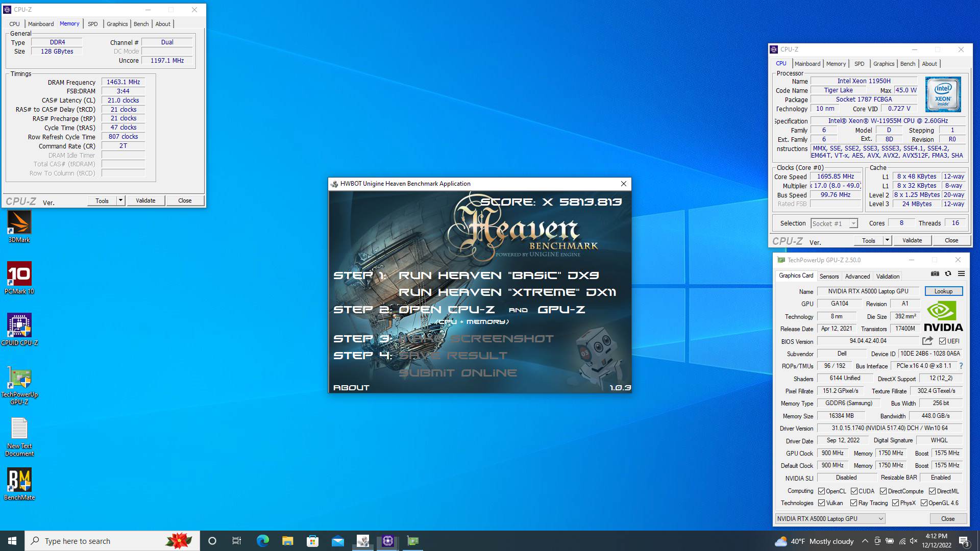Launch Microsoft Edge from taskbar
The image size is (980, 551).
tap(262, 541)
